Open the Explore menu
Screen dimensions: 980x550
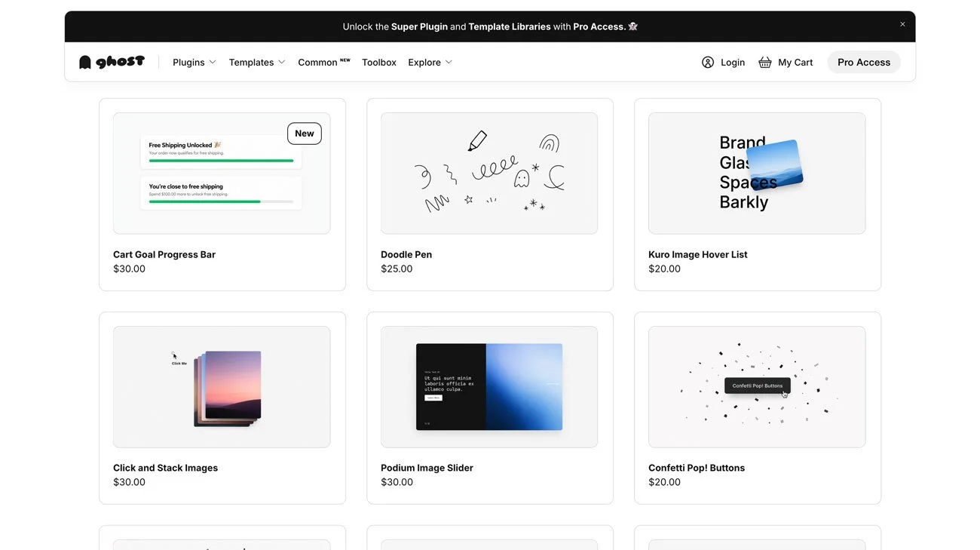(x=430, y=63)
